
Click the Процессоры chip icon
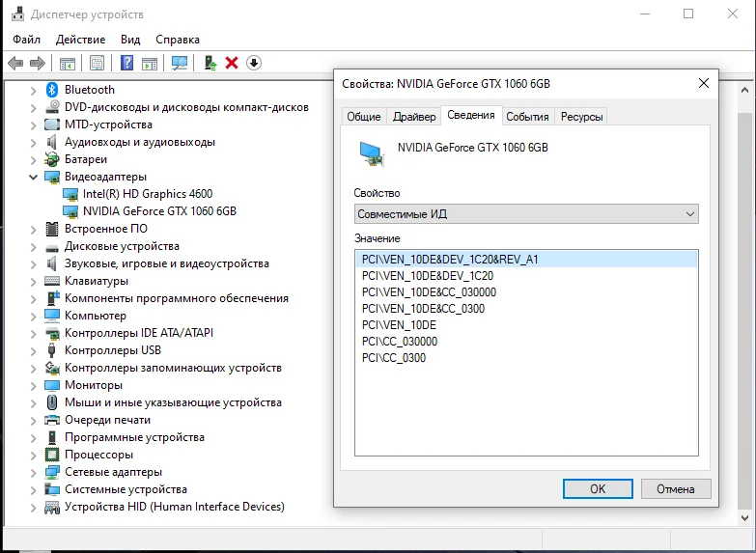coord(52,455)
